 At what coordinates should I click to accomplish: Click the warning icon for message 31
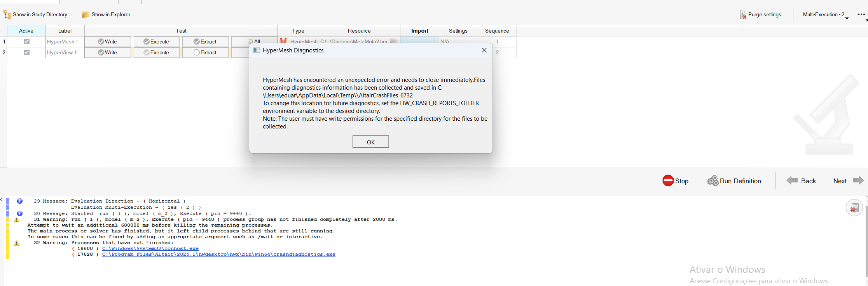(x=17, y=220)
